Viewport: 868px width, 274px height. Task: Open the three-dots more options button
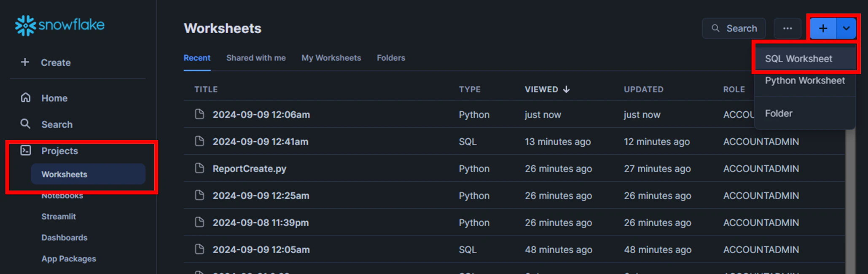coord(787,28)
